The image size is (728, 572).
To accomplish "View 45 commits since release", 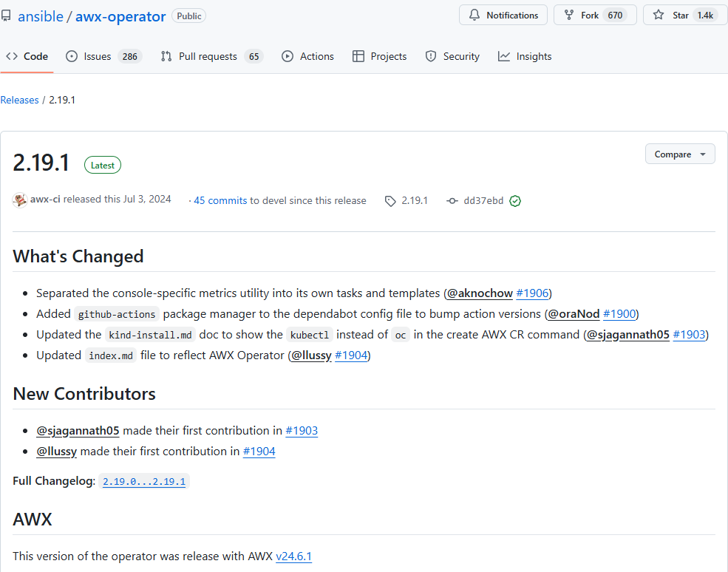I will pos(220,200).
